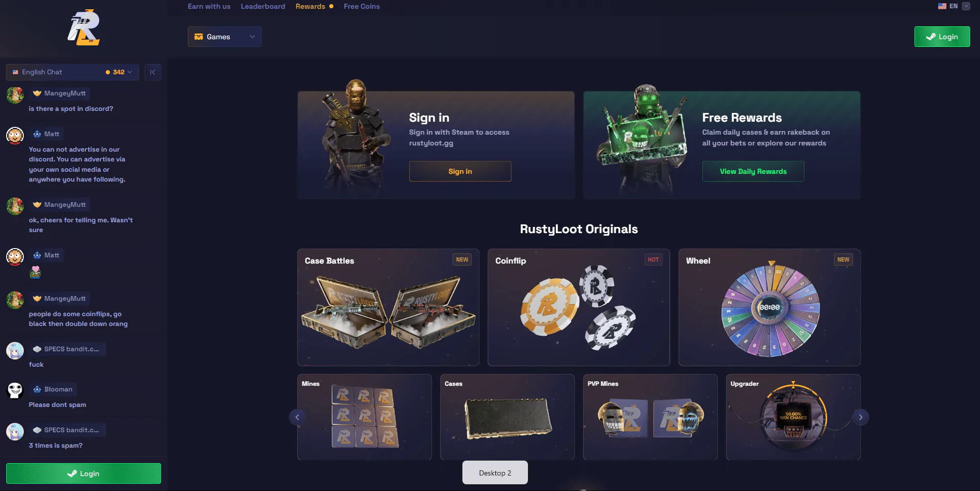Open the Free Coins link

(362, 6)
